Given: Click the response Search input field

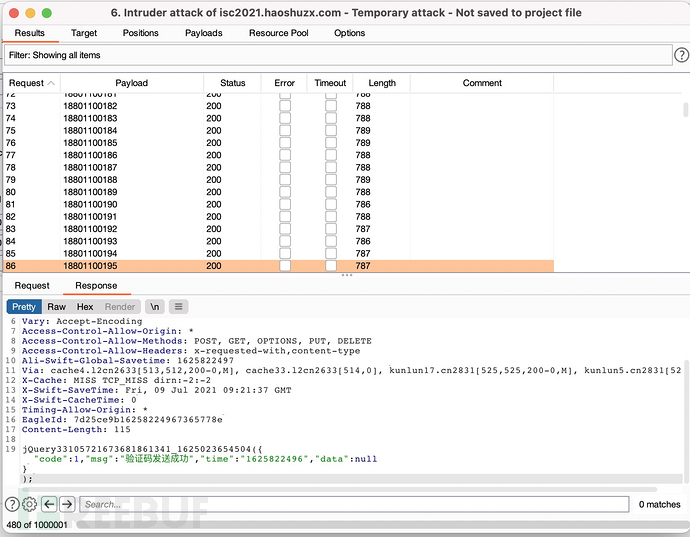Looking at the screenshot, I should pos(354,505).
